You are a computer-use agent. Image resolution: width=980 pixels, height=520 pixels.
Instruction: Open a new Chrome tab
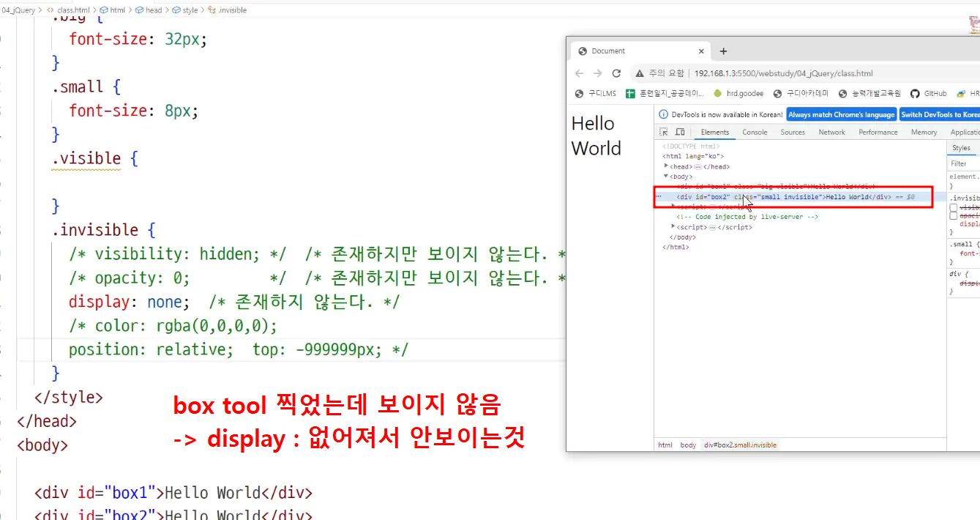[723, 51]
